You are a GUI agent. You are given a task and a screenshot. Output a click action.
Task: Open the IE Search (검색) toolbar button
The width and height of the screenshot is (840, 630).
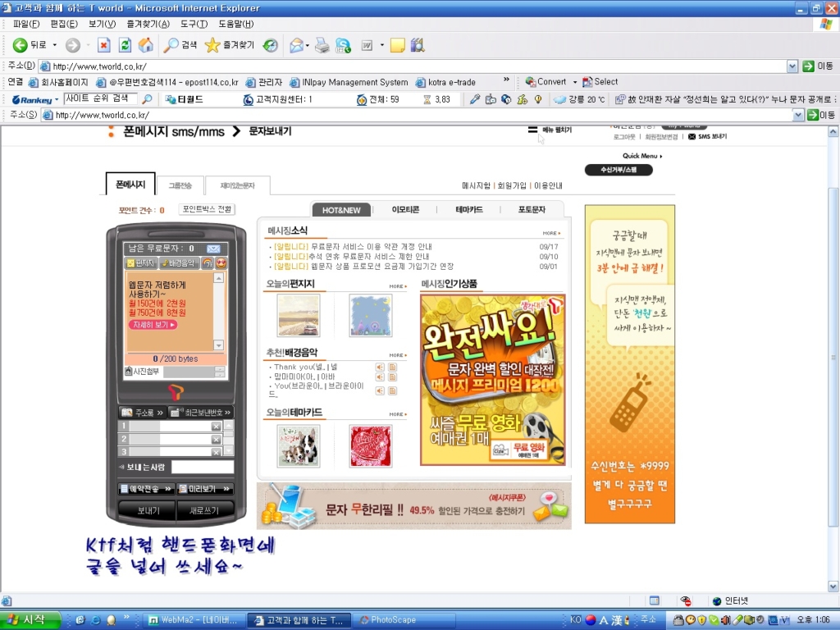click(x=180, y=46)
